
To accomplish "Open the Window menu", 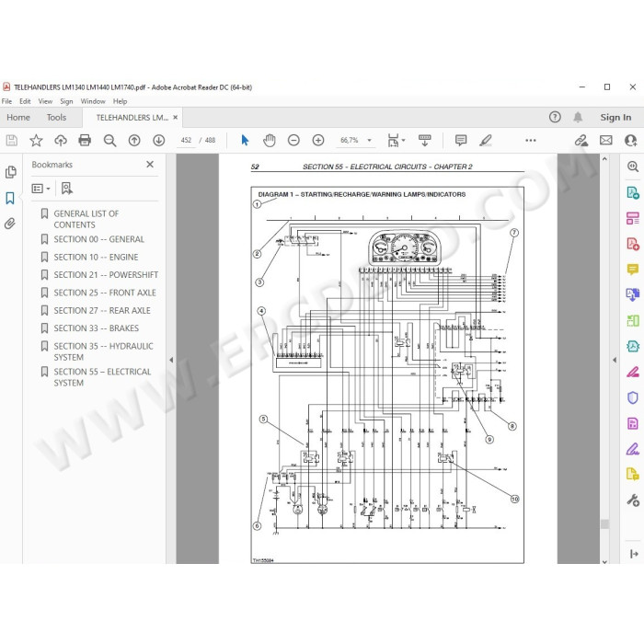I will point(93,101).
